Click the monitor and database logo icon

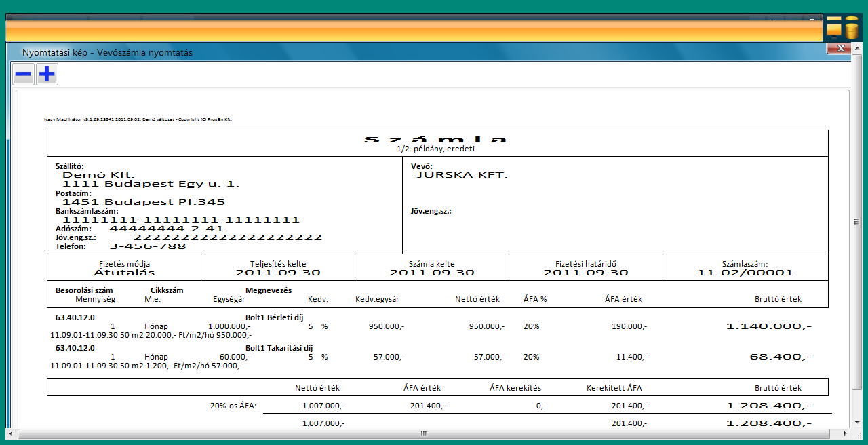coord(843,27)
